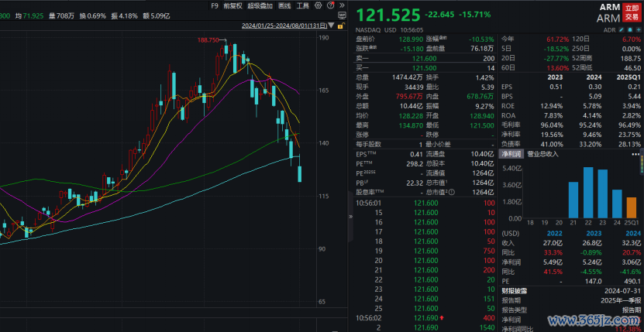The height and width of the screenshot is (332, 644).
Task: Click the VIP monitor icon below toolbar
Action: click(342, 15)
